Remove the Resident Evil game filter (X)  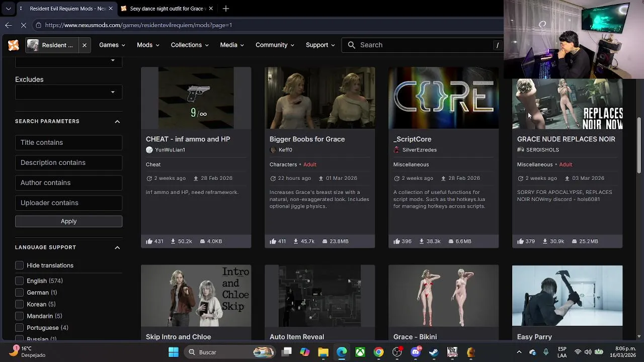click(85, 45)
